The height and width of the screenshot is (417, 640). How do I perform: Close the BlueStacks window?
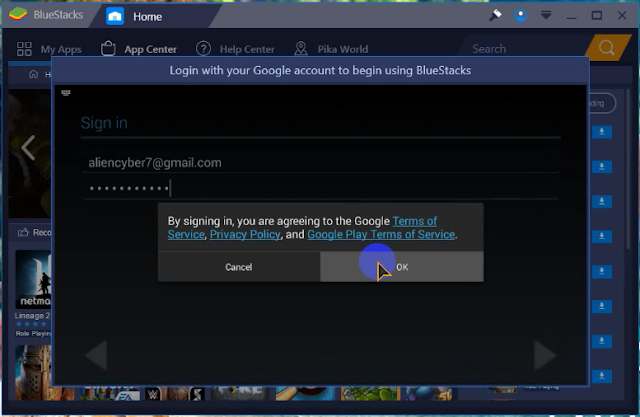(622, 16)
